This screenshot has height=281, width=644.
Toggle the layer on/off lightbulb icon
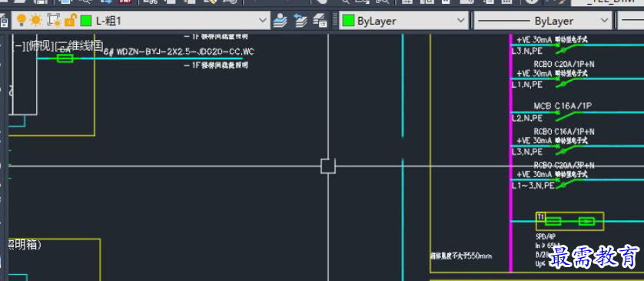point(22,20)
